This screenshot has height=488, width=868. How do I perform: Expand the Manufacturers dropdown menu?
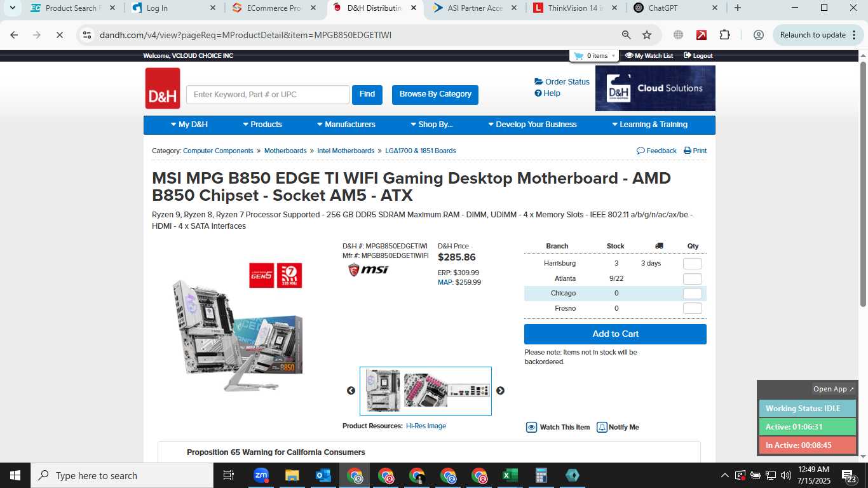[x=346, y=125]
